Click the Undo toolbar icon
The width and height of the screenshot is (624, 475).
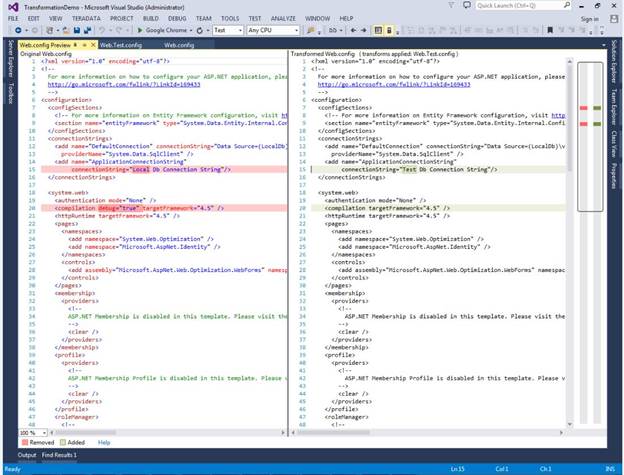(102, 30)
